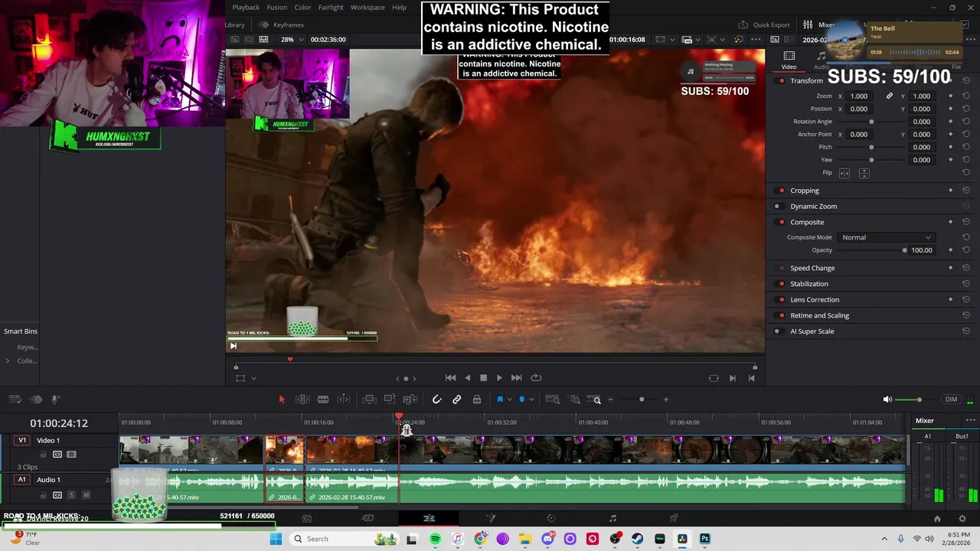This screenshot has width=980, height=551.
Task: Click the Rotation Angle slider
Action: 871,122
